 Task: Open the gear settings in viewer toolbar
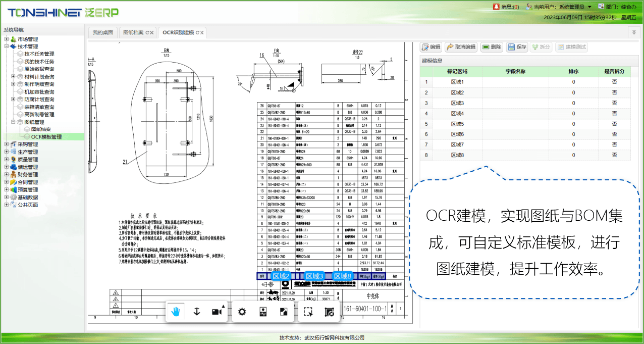pos(242,312)
